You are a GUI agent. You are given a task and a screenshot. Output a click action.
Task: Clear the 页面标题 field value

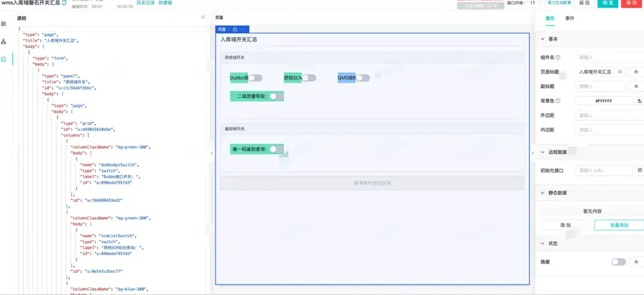(x=620, y=72)
